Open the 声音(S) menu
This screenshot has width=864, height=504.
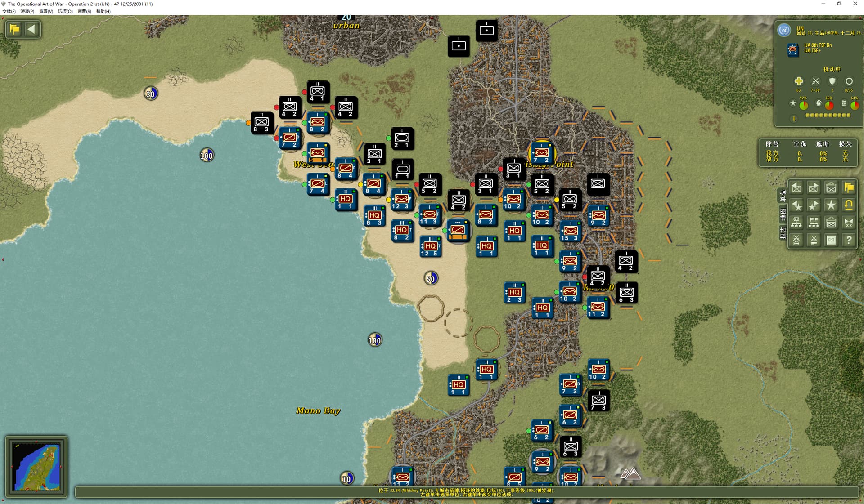(x=84, y=11)
